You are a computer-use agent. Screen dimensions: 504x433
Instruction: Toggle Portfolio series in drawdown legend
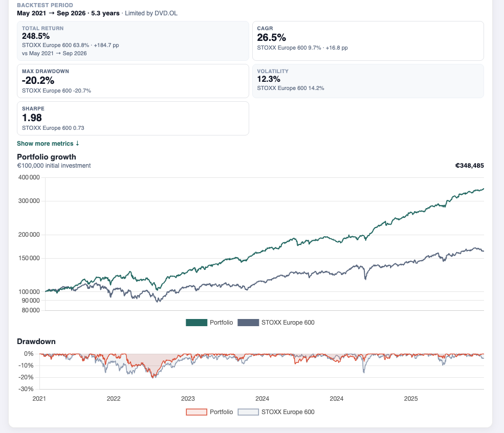209,412
